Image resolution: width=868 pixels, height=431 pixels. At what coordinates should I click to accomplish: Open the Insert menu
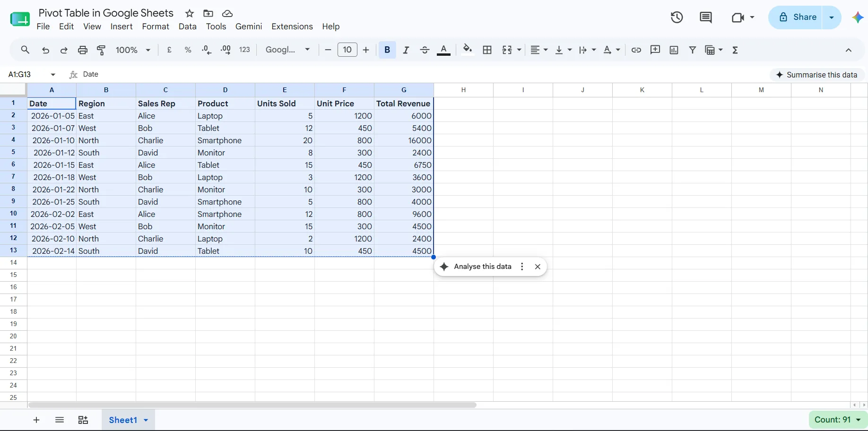(x=122, y=26)
